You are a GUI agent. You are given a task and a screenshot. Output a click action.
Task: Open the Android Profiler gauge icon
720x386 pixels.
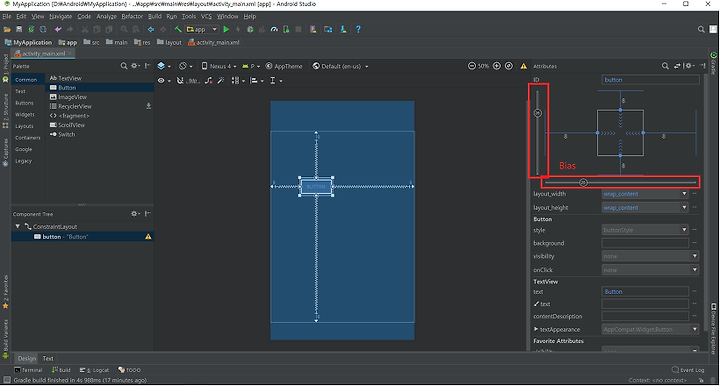point(274,29)
